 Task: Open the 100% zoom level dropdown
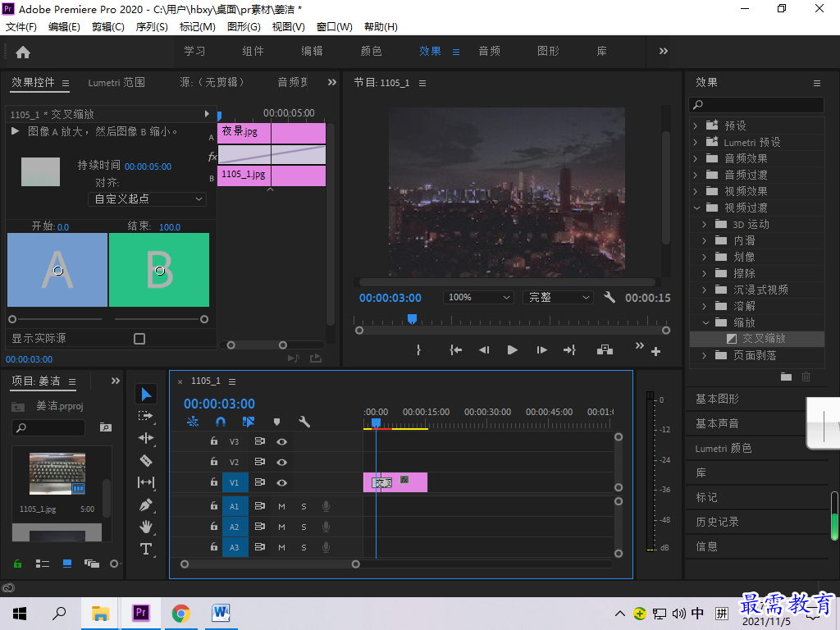point(478,297)
